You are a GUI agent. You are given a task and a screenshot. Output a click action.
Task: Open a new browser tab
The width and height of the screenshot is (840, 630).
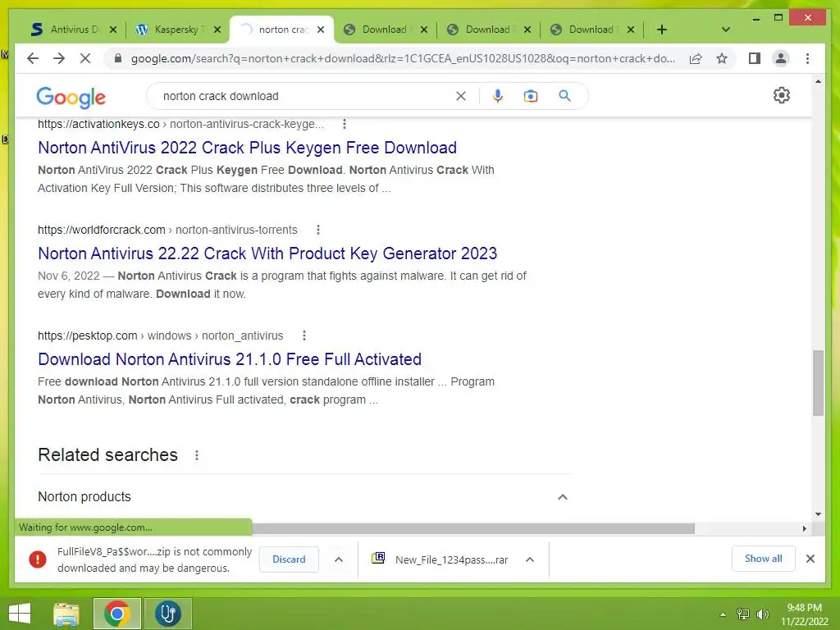662,30
